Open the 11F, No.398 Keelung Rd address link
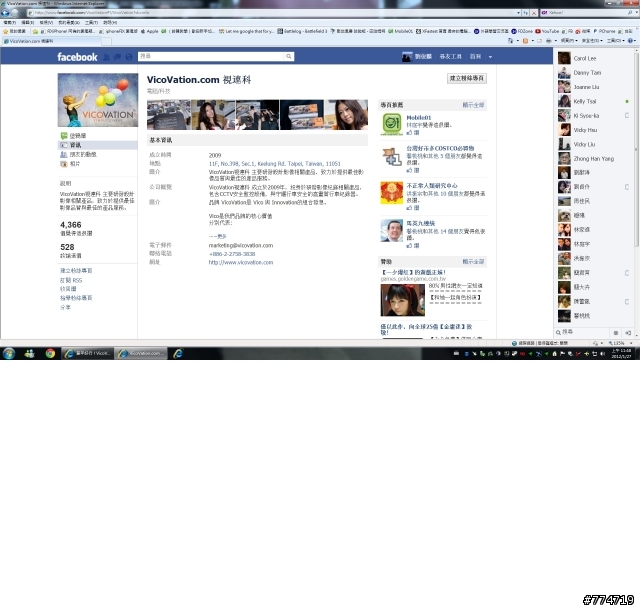Image resolution: width=640 pixels, height=608 pixels. (274, 164)
